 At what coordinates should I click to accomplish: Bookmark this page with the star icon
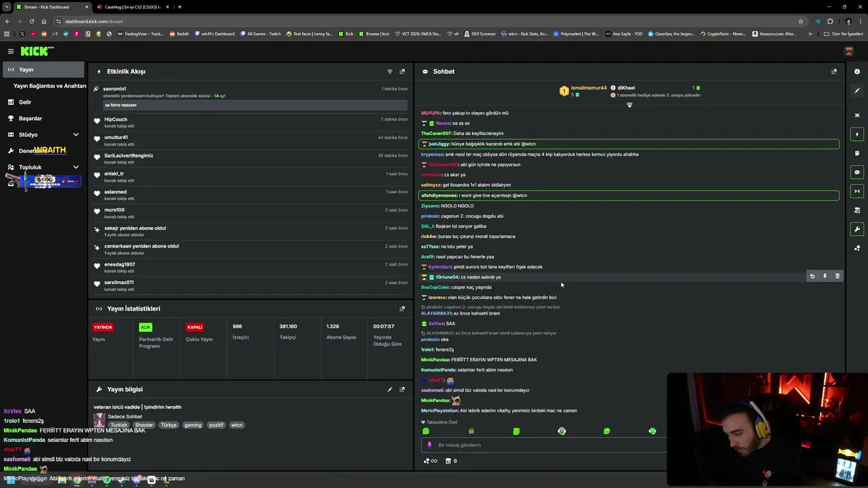click(801, 22)
